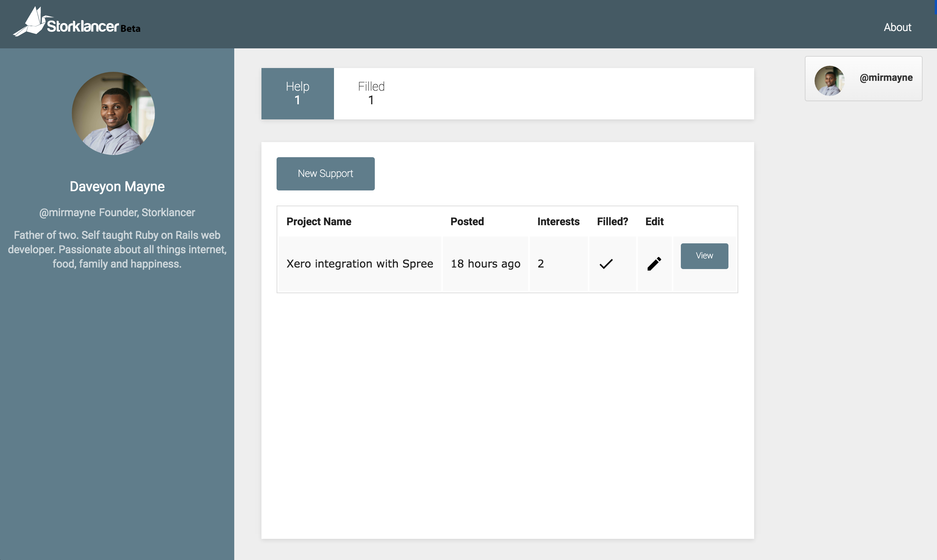Click the interests count of 2
The height and width of the screenshot is (560, 937).
click(x=541, y=264)
